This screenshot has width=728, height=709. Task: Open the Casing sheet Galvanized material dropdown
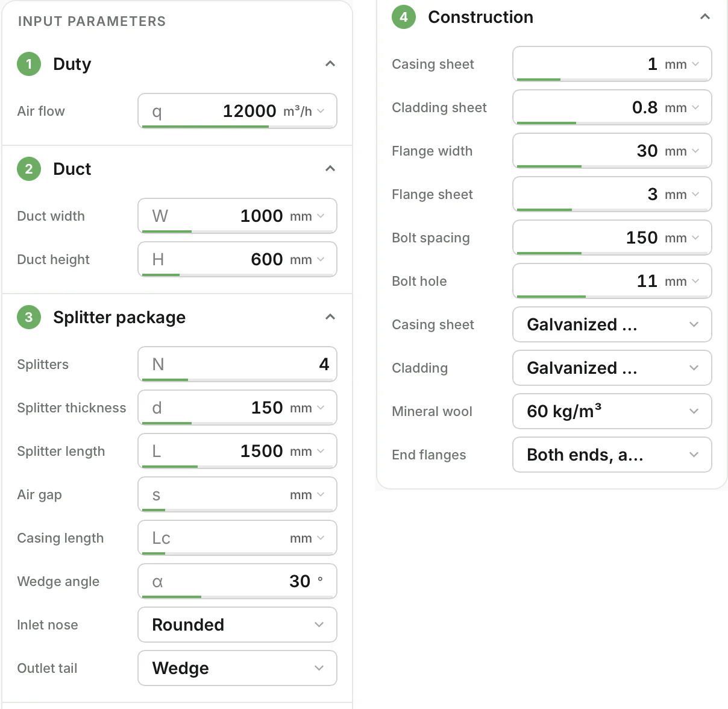[x=612, y=324]
